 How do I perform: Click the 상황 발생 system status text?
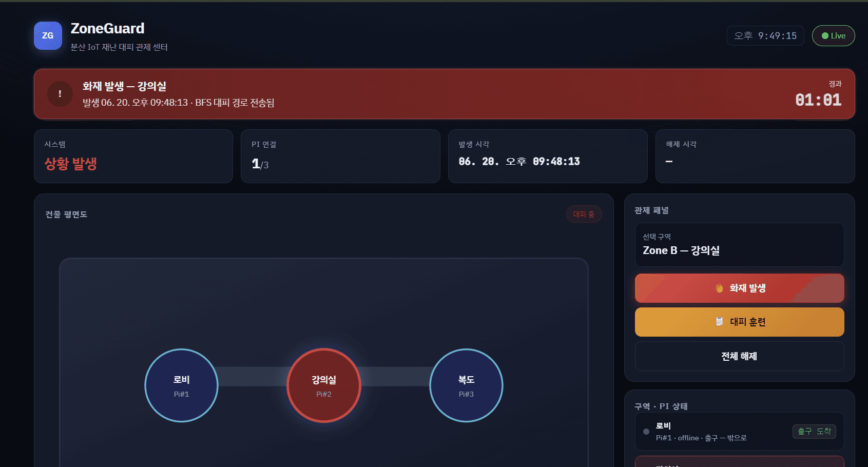coord(71,164)
